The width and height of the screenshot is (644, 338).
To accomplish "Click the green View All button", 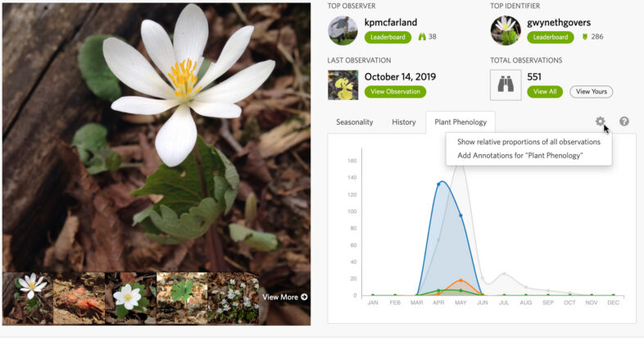I will click(544, 92).
